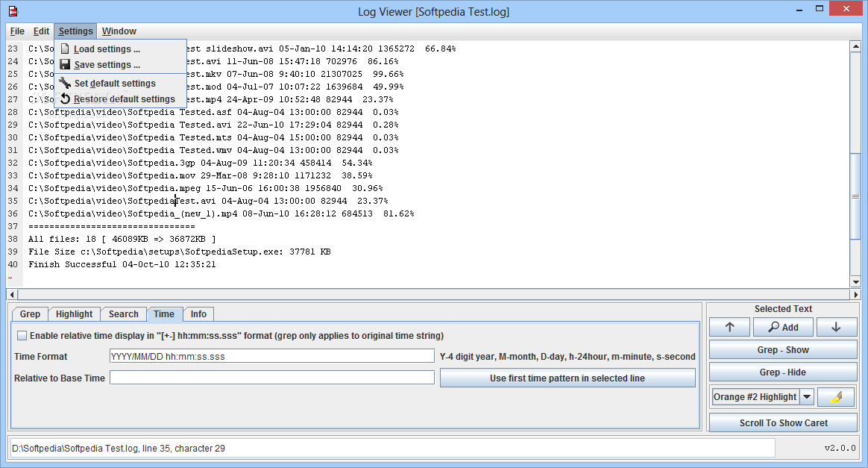Click the vertical scrollbar thumb

click(x=855, y=196)
